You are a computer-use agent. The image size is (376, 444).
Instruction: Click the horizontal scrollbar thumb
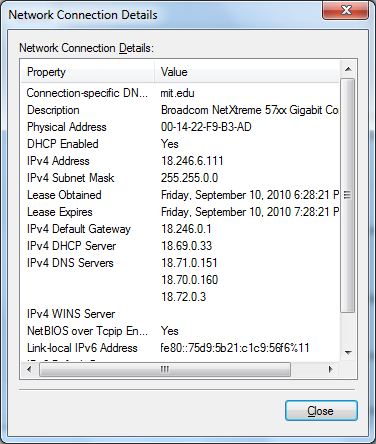pyautogui.click(x=165, y=369)
